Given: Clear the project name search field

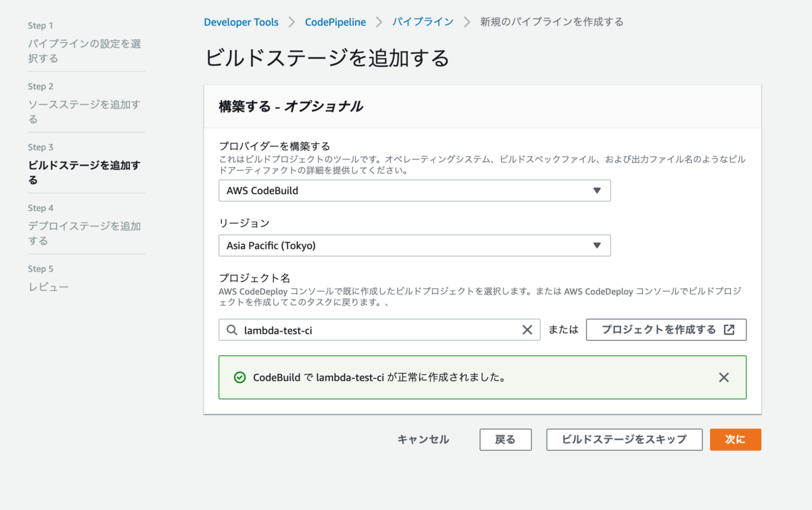Looking at the screenshot, I should (x=527, y=330).
